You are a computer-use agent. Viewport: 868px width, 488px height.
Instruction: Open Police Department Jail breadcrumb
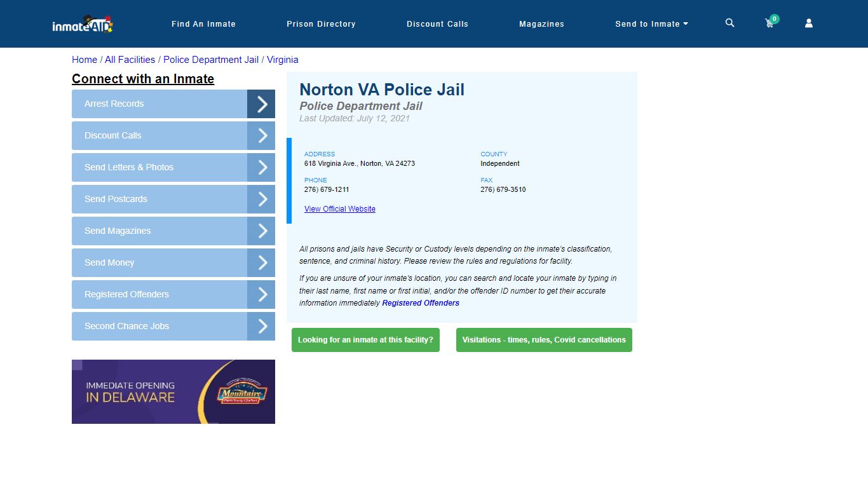pyautogui.click(x=211, y=60)
